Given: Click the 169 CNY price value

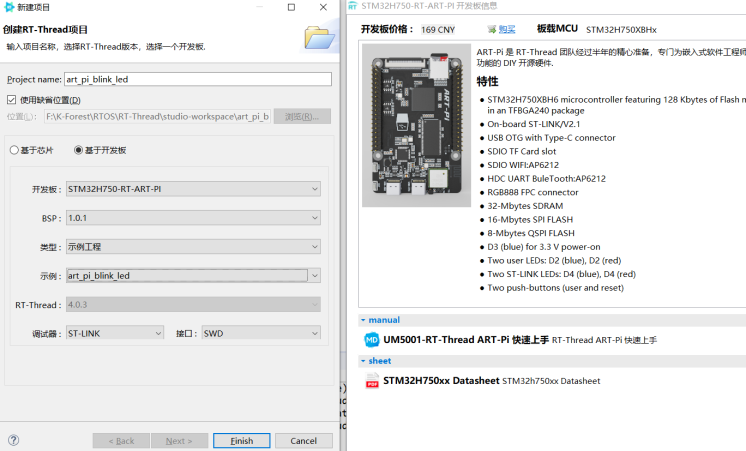Looking at the screenshot, I should (438, 29).
